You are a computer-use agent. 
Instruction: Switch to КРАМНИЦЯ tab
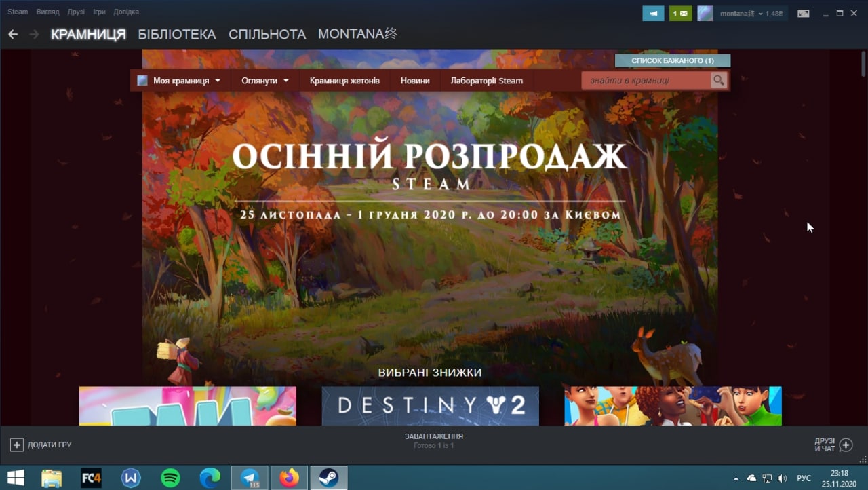(x=88, y=34)
